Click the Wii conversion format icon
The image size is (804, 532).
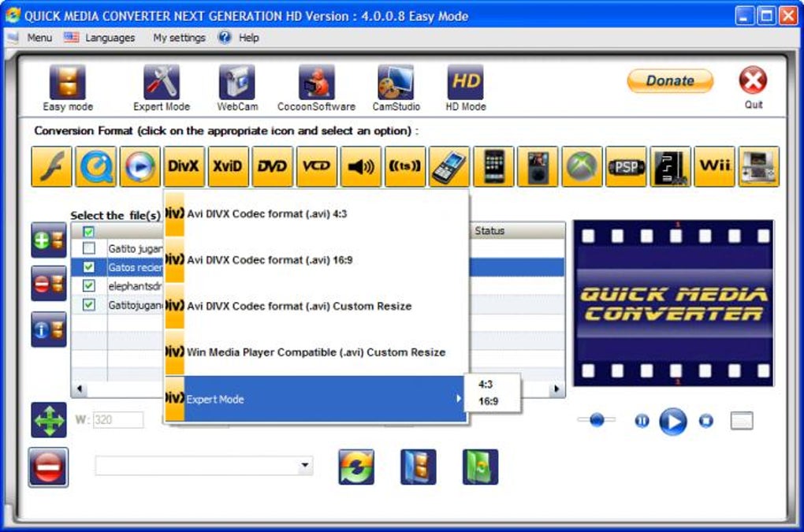coord(714,166)
